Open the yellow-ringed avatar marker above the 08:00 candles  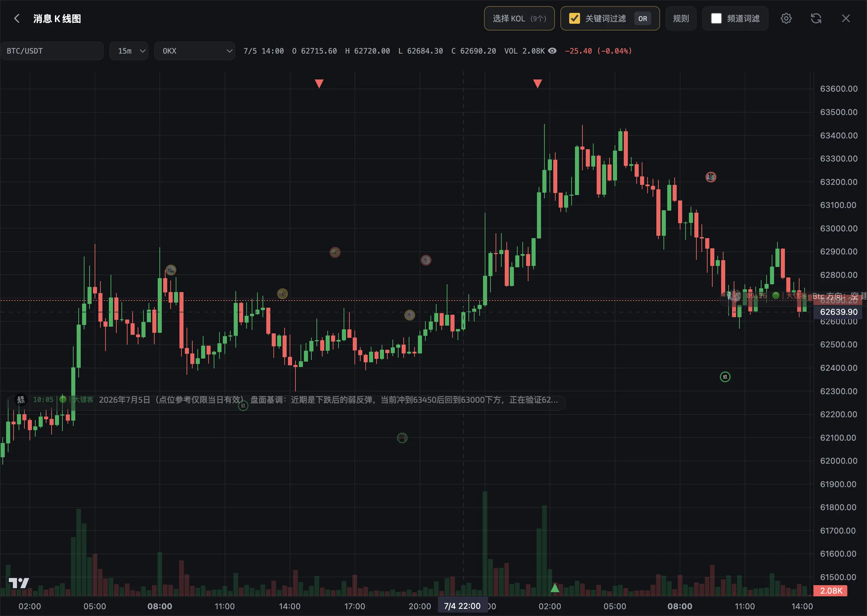point(171,270)
